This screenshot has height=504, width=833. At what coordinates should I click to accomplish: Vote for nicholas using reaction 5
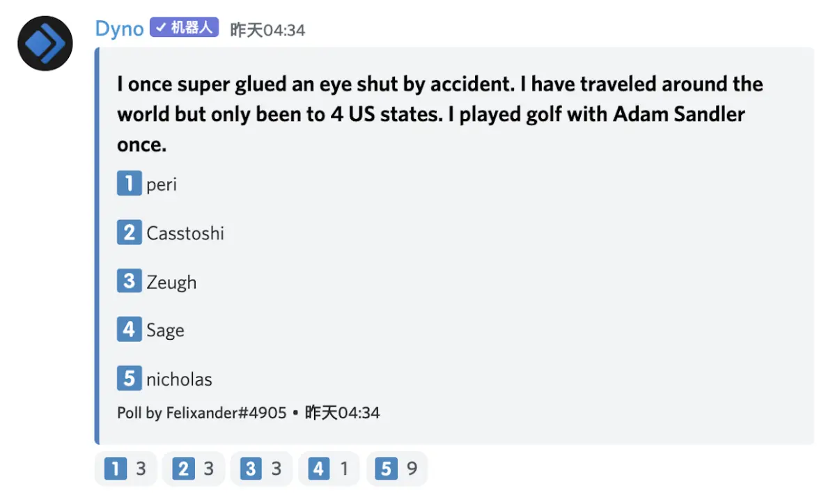[396, 469]
